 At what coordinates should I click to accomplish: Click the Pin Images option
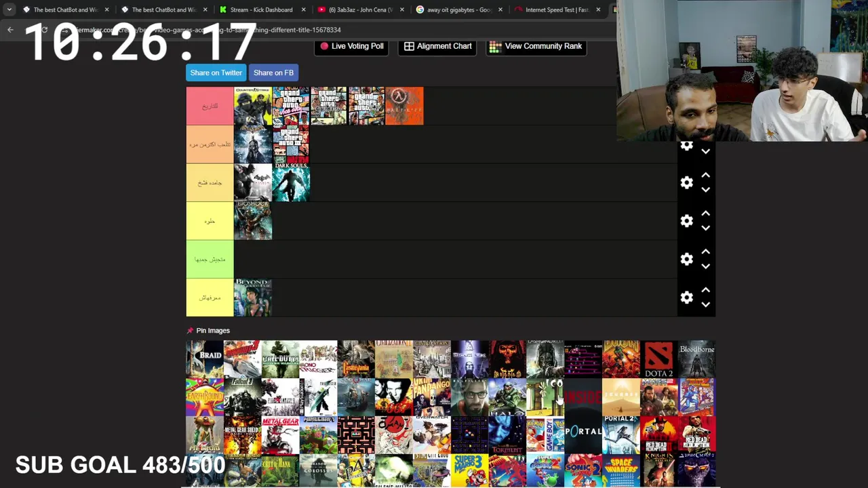point(208,331)
